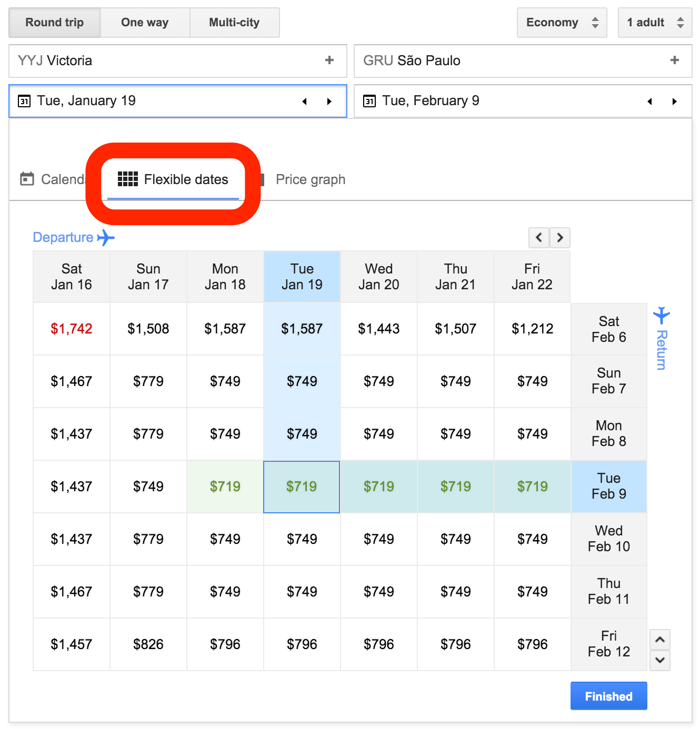This screenshot has width=700, height=729.
Task: Open the Tue, January 19 departure date field
Action: 178,101
